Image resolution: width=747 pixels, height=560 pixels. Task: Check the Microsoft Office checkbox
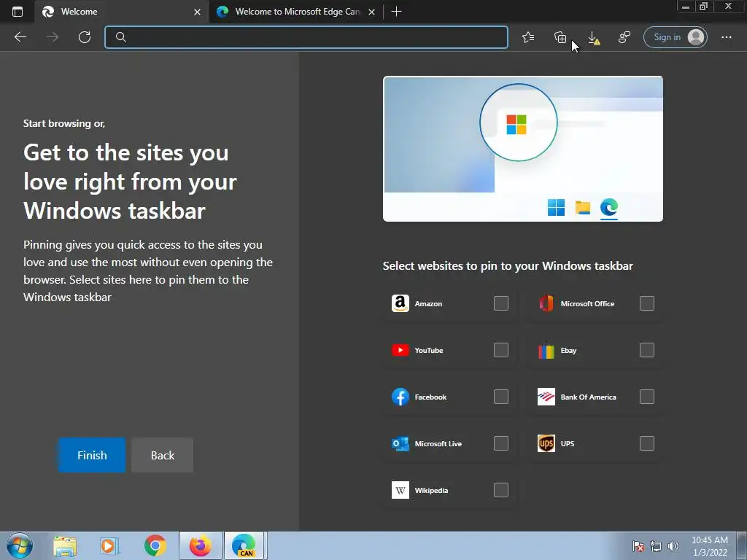pyautogui.click(x=646, y=303)
